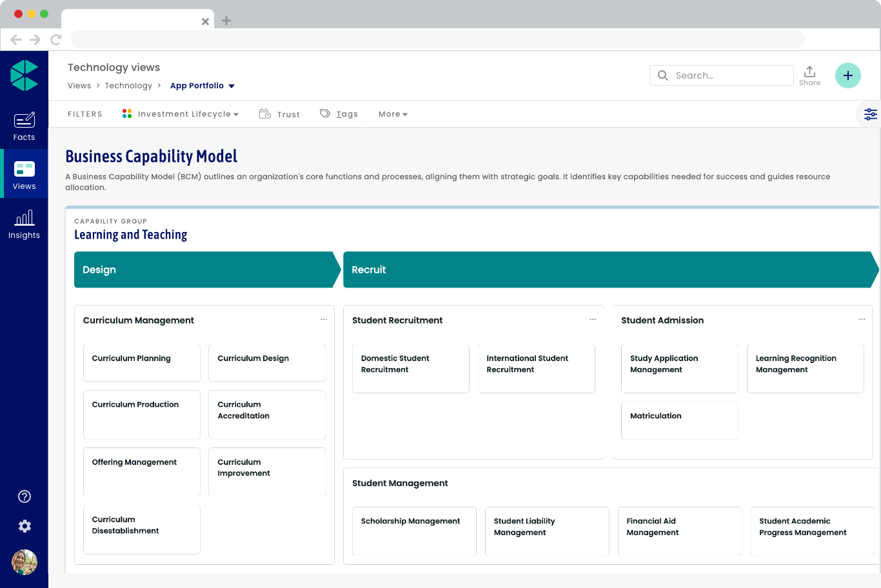This screenshot has width=881, height=588.
Task: Open Curriculum Management ellipsis menu
Action: point(324,320)
